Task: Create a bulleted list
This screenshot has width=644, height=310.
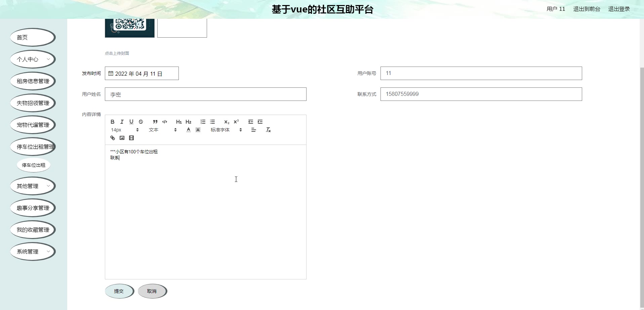Action: click(x=212, y=122)
